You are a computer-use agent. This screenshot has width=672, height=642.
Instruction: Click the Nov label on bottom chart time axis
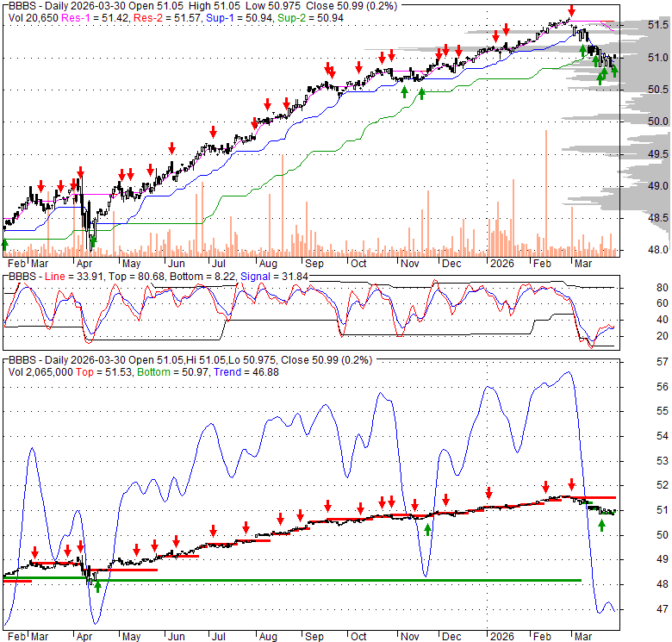[x=410, y=637]
